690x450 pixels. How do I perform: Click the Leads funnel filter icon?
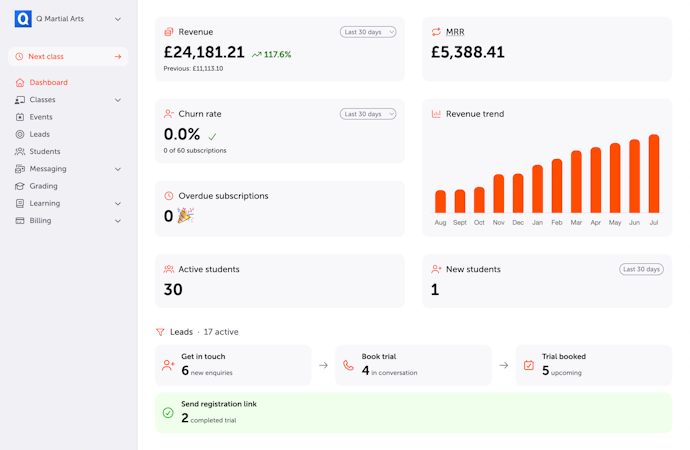[160, 332]
